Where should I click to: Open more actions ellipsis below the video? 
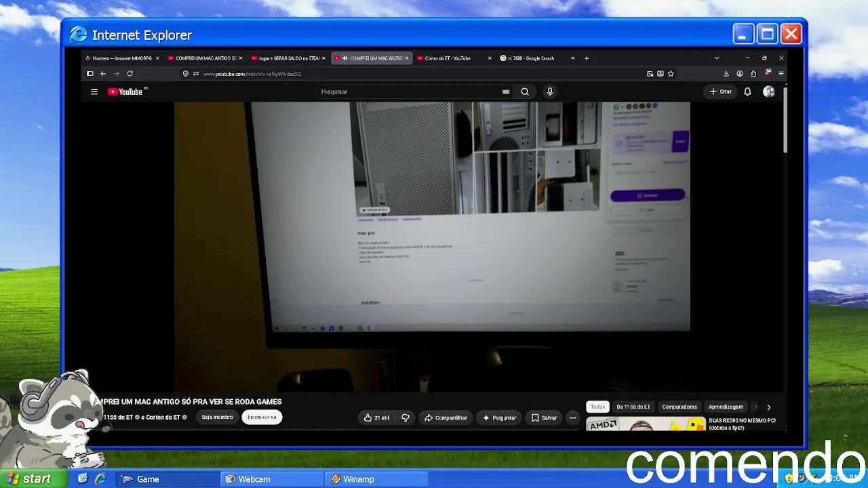573,418
